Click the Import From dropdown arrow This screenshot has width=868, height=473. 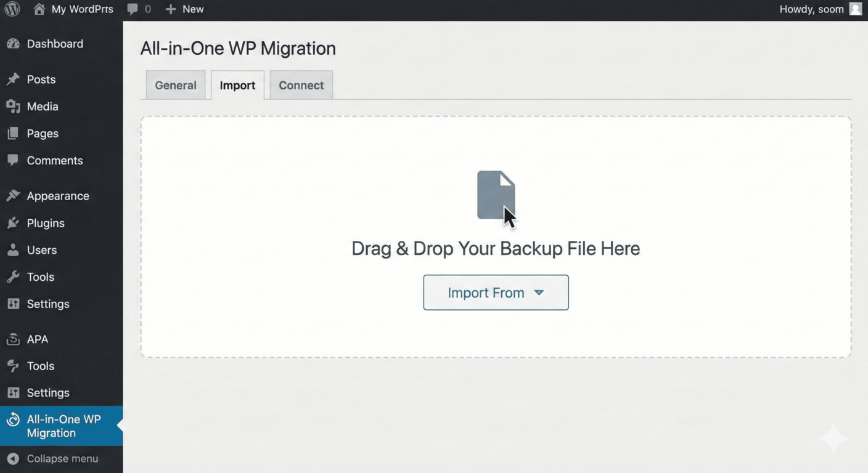pyautogui.click(x=539, y=293)
